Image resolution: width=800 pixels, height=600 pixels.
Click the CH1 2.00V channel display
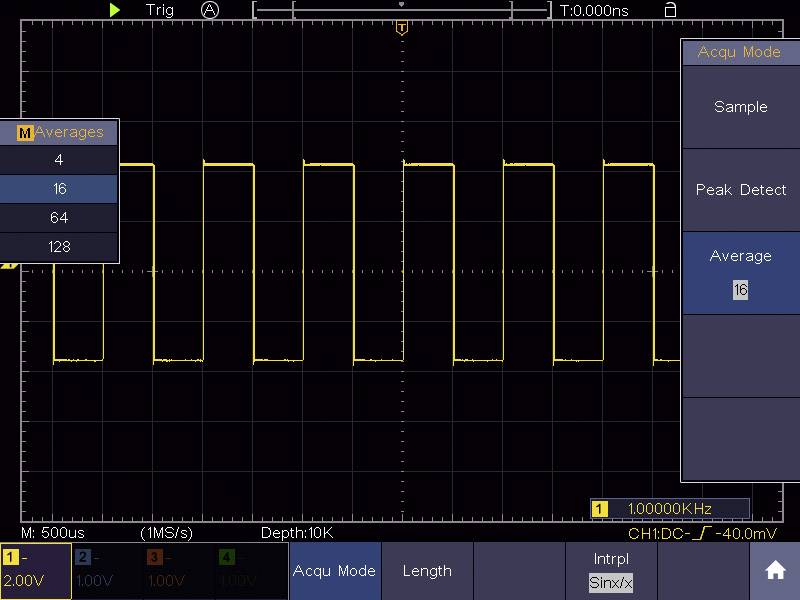[33, 571]
